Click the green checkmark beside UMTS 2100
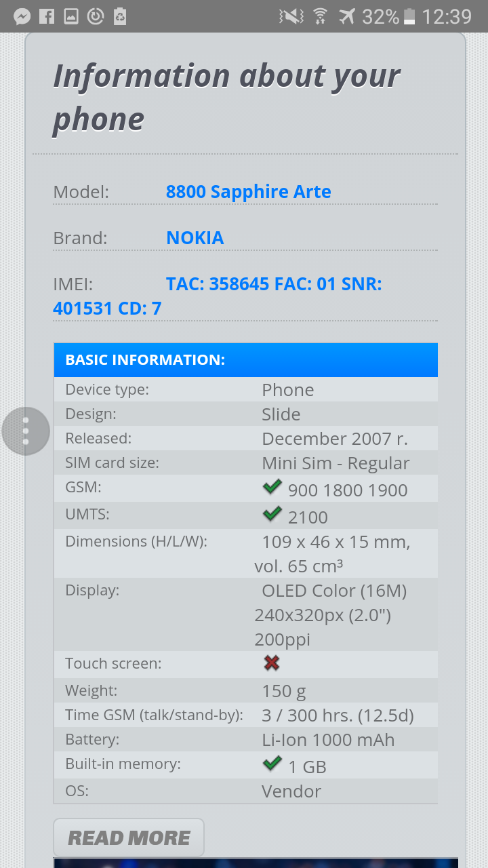Viewport: 488px width, 868px height. pos(272,514)
